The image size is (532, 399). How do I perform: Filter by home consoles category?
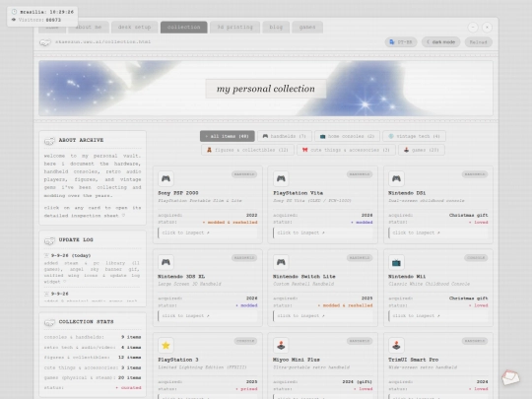click(347, 136)
